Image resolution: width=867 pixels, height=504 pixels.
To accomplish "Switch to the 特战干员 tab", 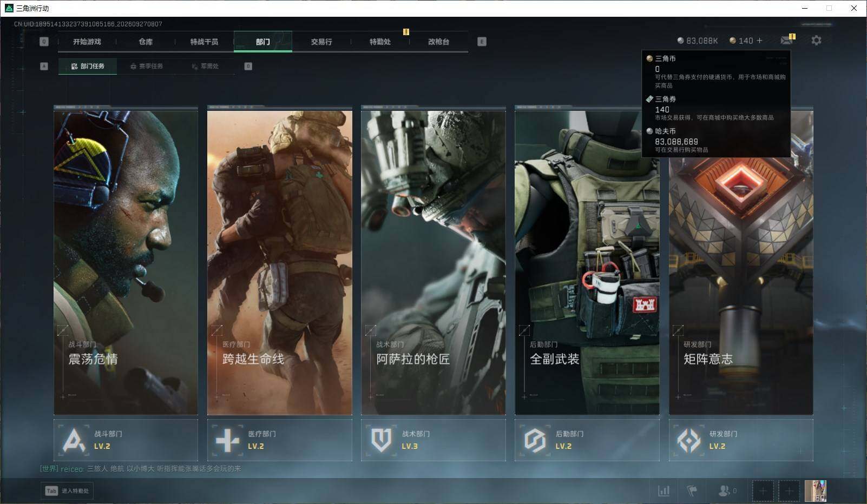I will tap(204, 42).
